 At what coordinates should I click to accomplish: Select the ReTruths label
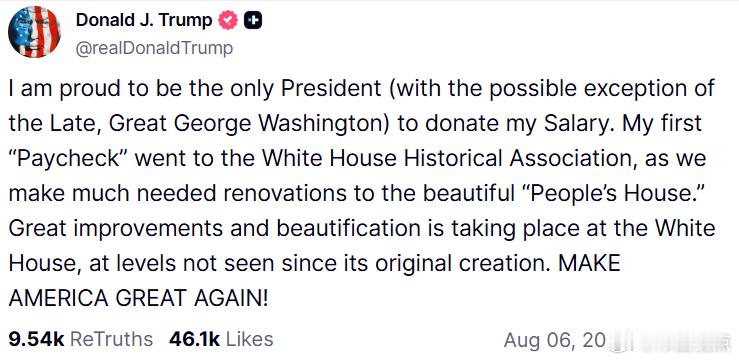click(x=111, y=339)
